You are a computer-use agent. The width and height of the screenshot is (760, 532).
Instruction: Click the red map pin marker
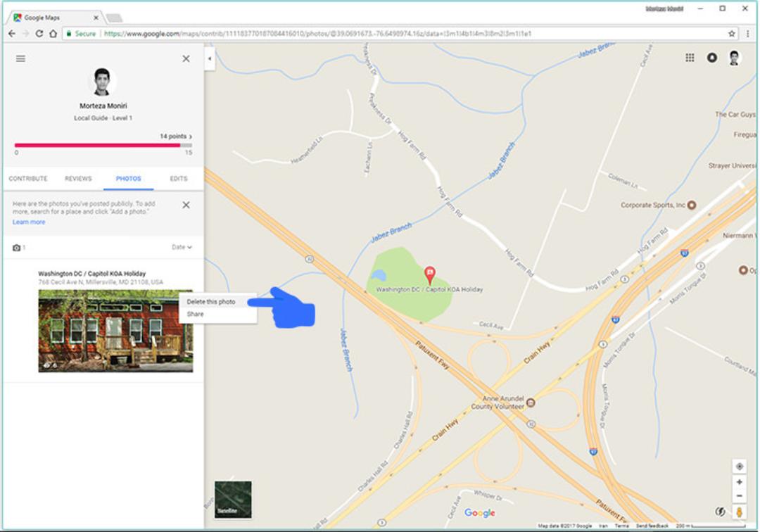point(429,274)
